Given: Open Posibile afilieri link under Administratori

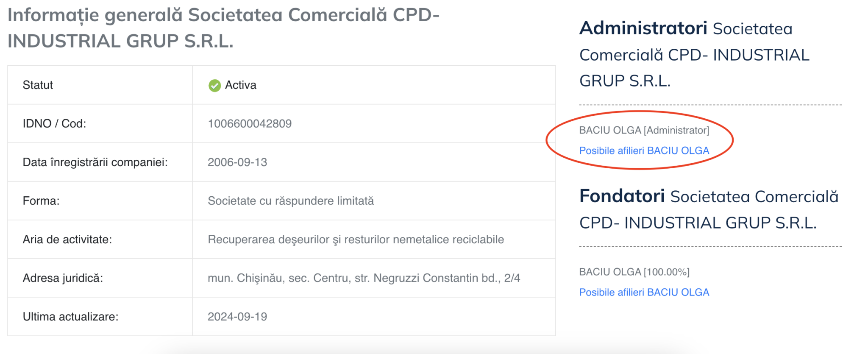Looking at the screenshot, I should [644, 151].
